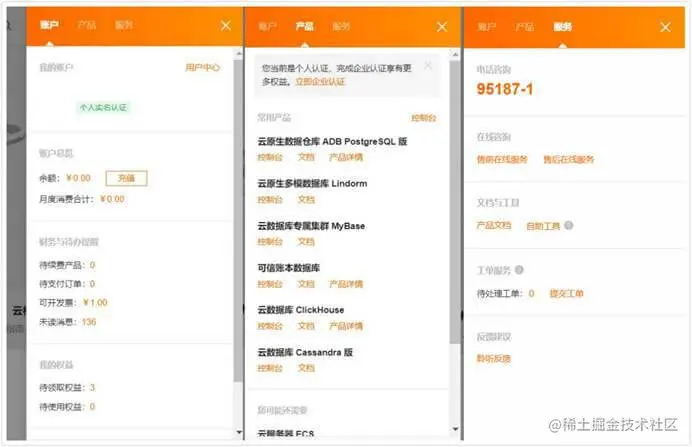Dismiss the enterprise certification notice banner
Viewport: 692px width, 447px height.
[428, 66]
